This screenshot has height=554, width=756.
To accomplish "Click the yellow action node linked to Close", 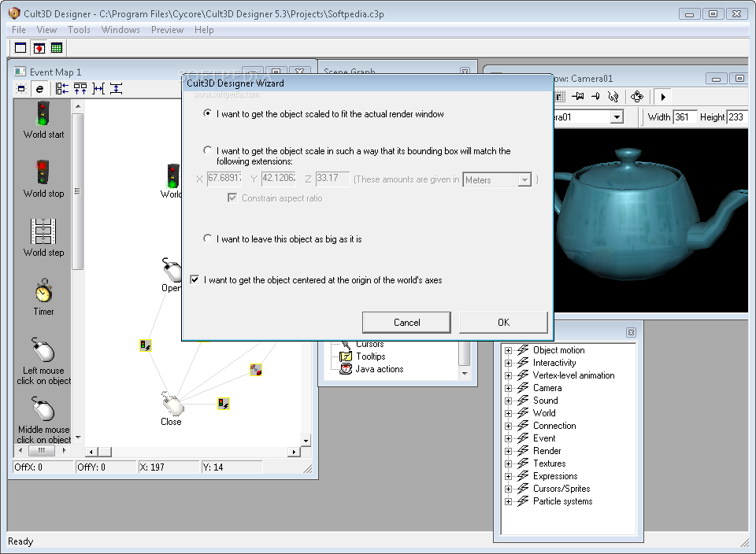I will click(x=223, y=404).
